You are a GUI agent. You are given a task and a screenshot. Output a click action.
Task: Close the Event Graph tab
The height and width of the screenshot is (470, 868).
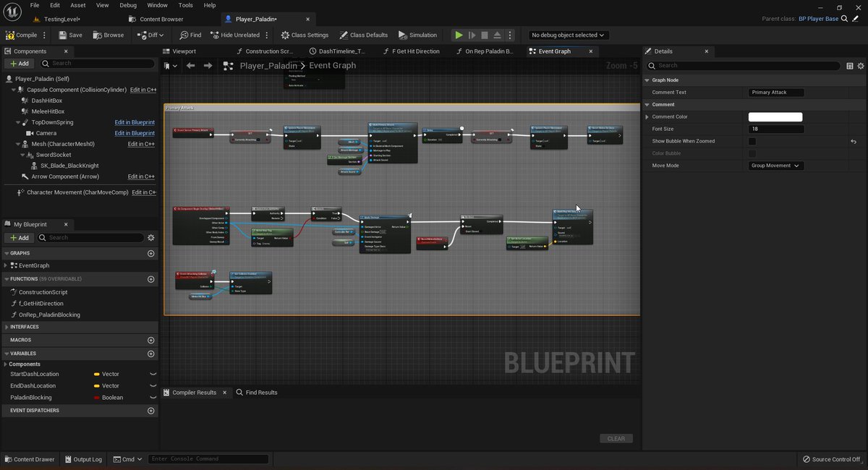coord(590,51)
